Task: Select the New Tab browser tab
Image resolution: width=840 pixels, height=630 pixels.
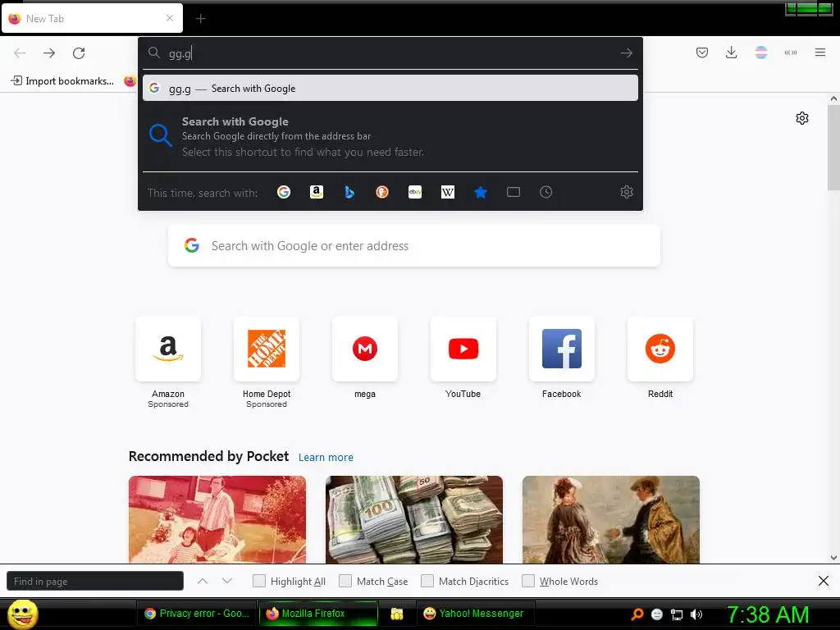Action: click(x=92, y=18)
